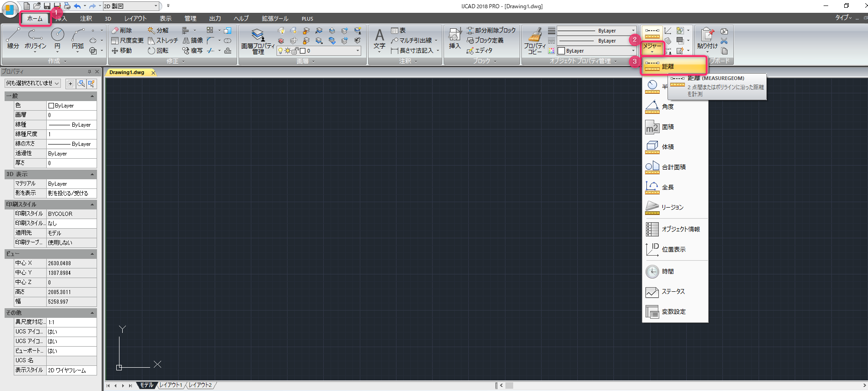
Task: Select 合計面積 from the measure menu
Action: click(x=675, y=167)
